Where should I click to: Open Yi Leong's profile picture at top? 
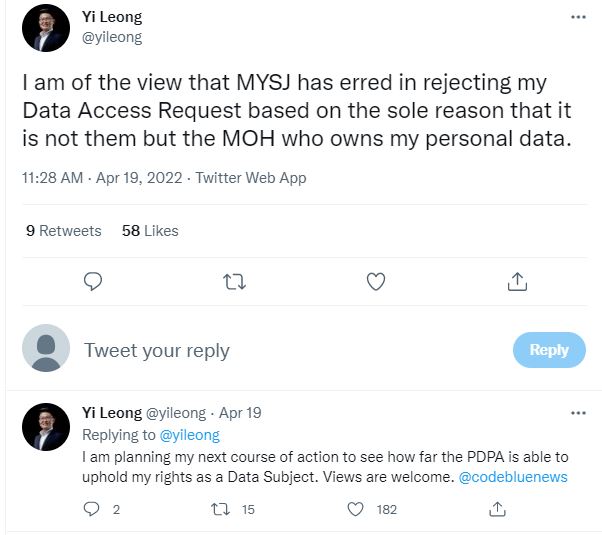click(46, 28)
